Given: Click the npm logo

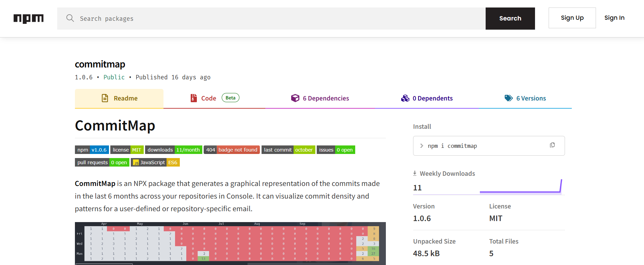Looking at the screenshot, I should click(x=29, y=18).
